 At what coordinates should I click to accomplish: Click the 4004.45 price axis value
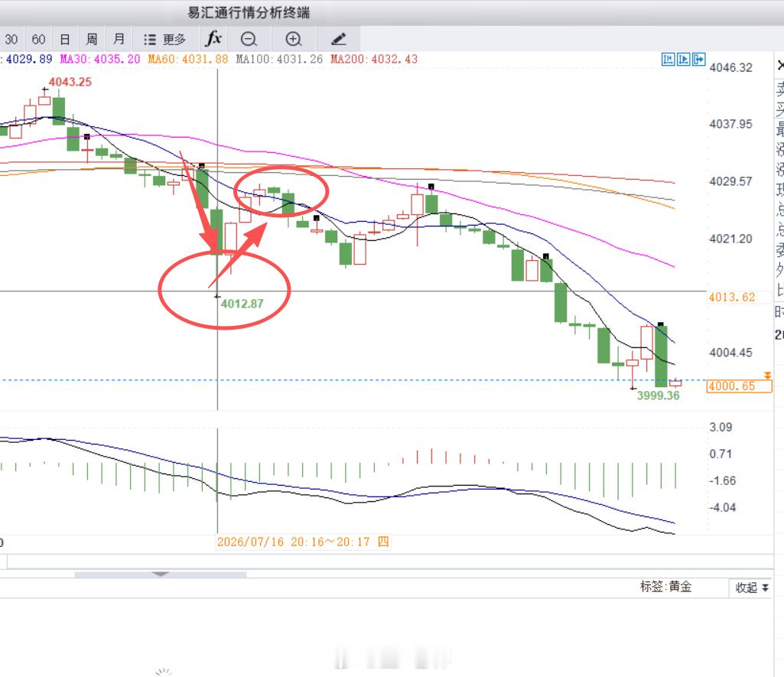click(x=730, y=353)
